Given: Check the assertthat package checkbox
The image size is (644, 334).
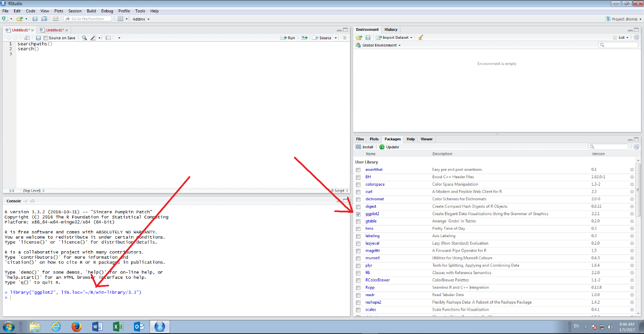Looking at the screenshot, I should point(358,170).
